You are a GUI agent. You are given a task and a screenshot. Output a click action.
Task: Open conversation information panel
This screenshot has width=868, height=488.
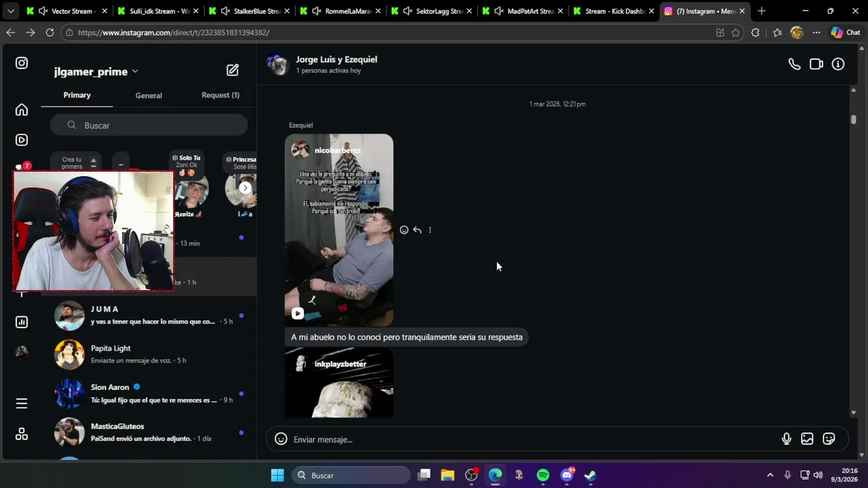[x=838, y=64]
